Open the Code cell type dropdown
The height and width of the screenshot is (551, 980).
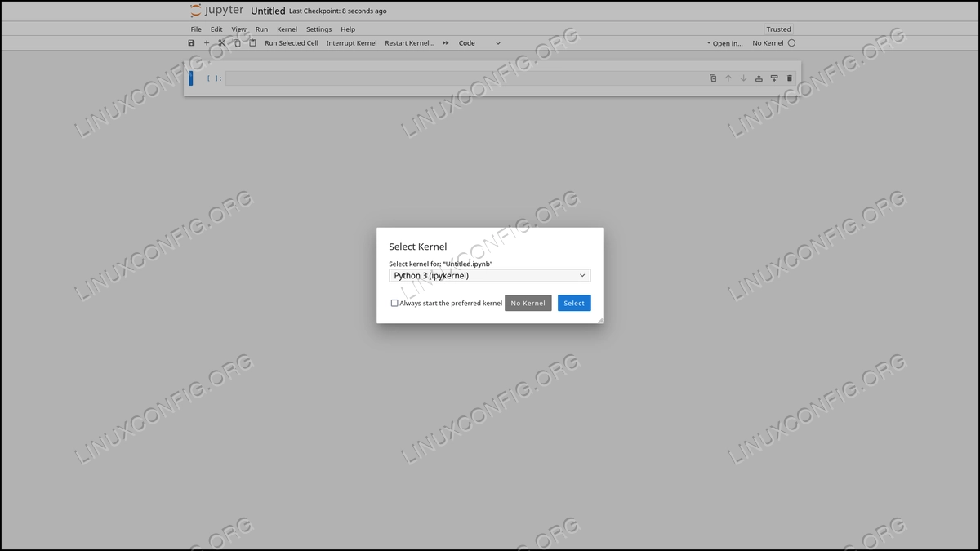point(479,43)
